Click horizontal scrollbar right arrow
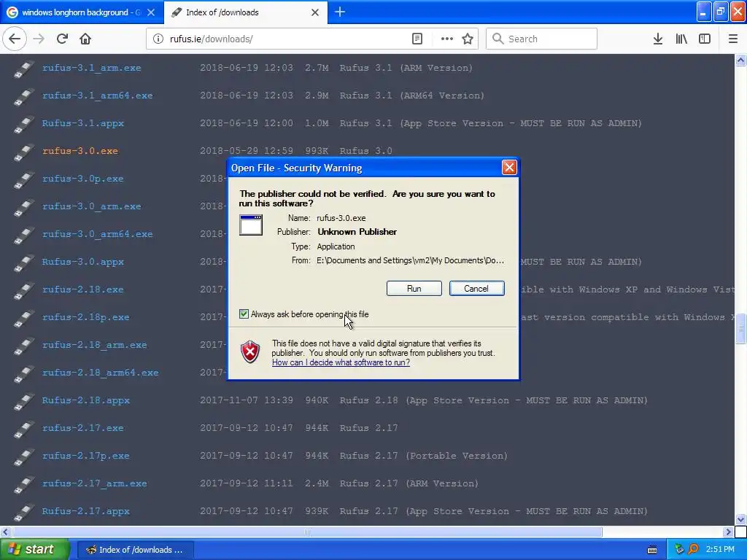Image resolution: width=747 pixels, height=560 pixels. pos(728,532)
